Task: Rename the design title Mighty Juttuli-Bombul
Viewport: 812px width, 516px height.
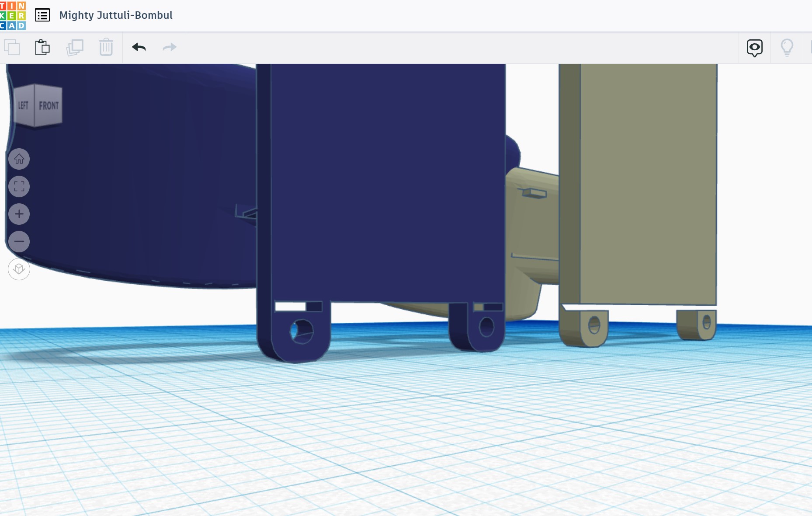Action: tap(116, 15)
